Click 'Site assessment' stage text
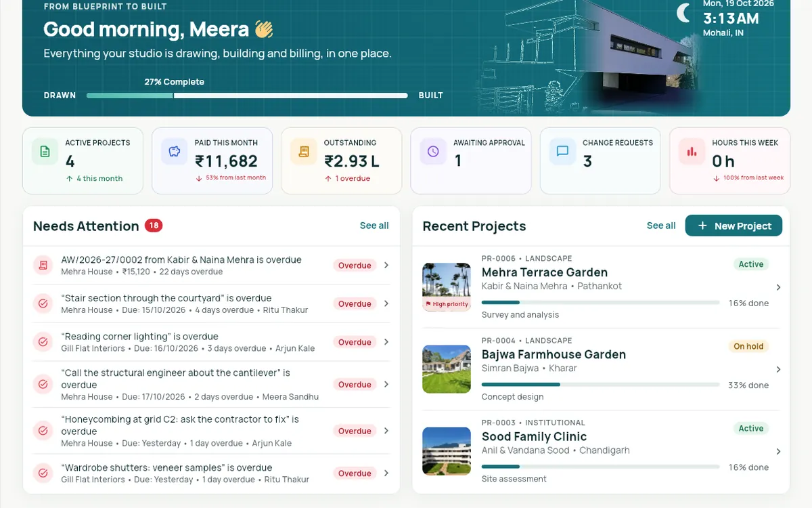Screen dimensions: 812x508 [x=514, y=479]
